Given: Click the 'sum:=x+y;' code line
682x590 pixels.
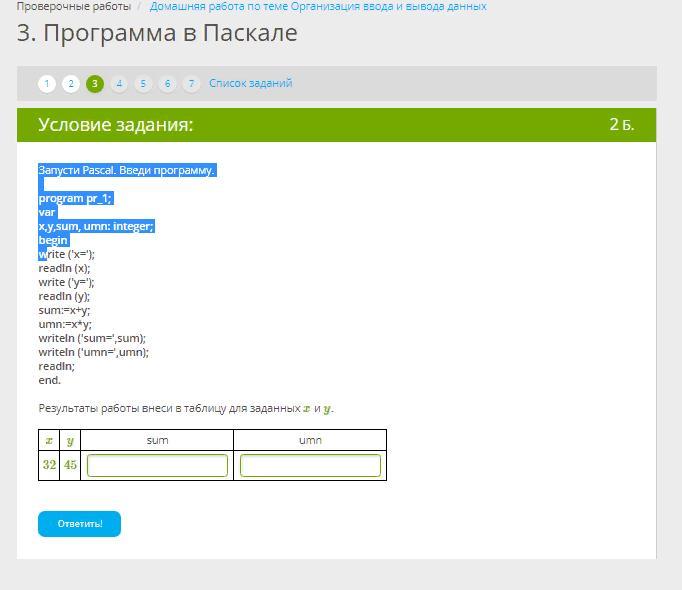Looking at the screenshot, I should [64, 310].
